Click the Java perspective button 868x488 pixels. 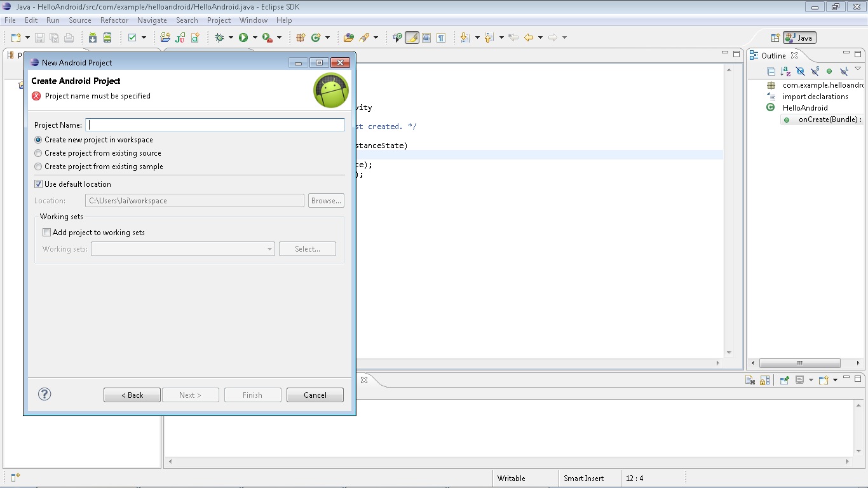(x=799, y=37)
